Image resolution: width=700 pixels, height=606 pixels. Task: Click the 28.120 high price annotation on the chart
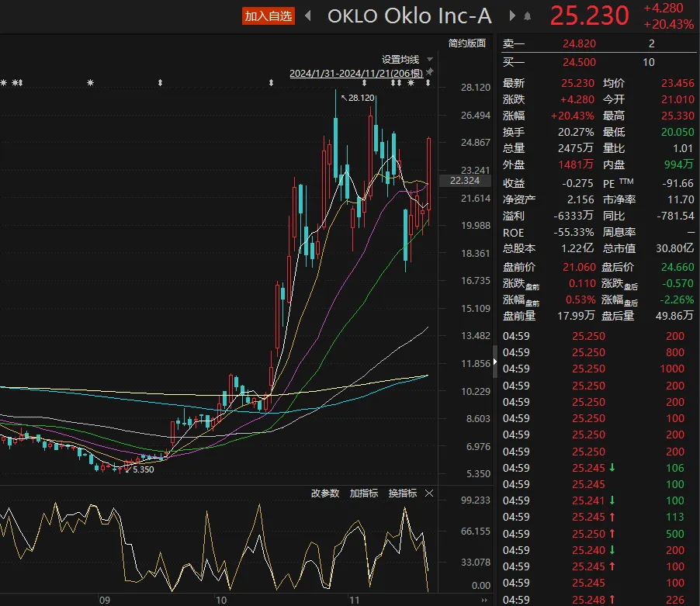(x=358, y=98)
